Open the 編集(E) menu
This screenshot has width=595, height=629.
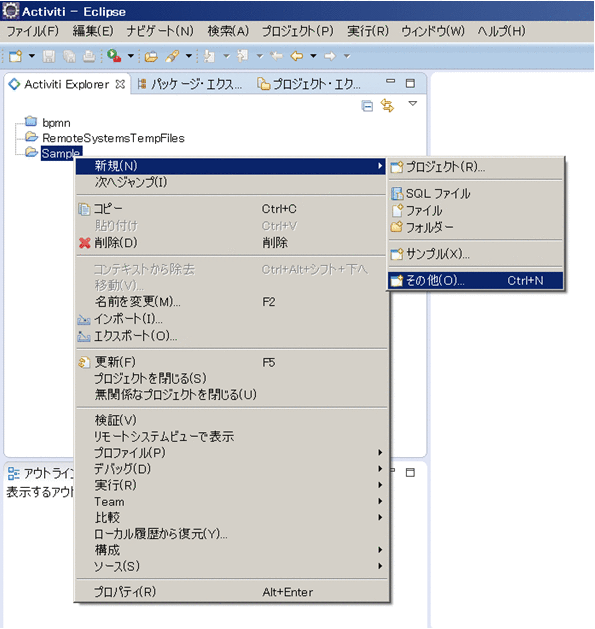93,31
